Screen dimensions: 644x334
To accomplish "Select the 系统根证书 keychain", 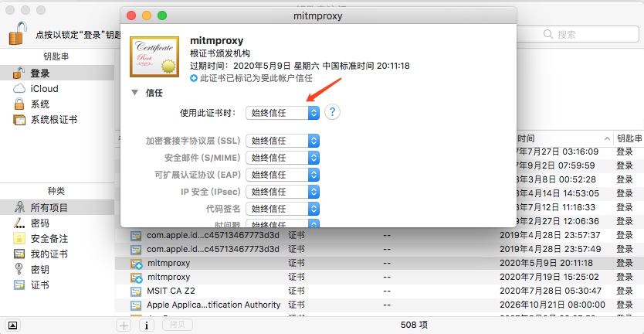I will pyautogui.click(x=57, y=120).
